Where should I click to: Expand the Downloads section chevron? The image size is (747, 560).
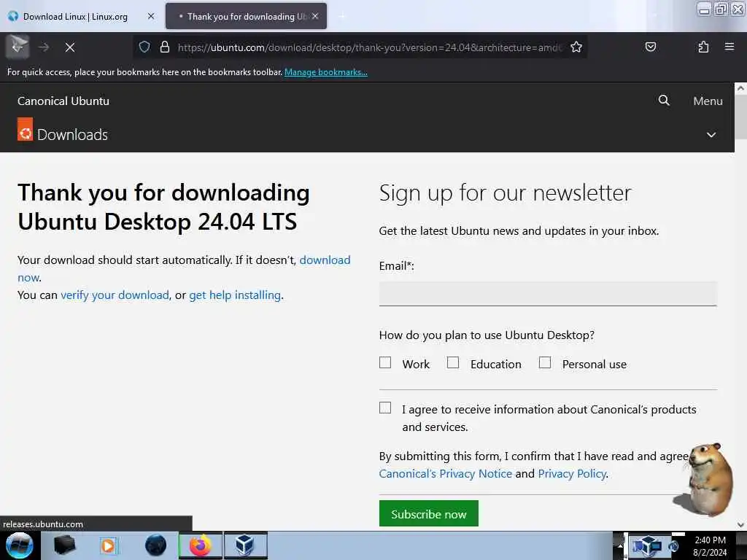click(x=711, y=135)
